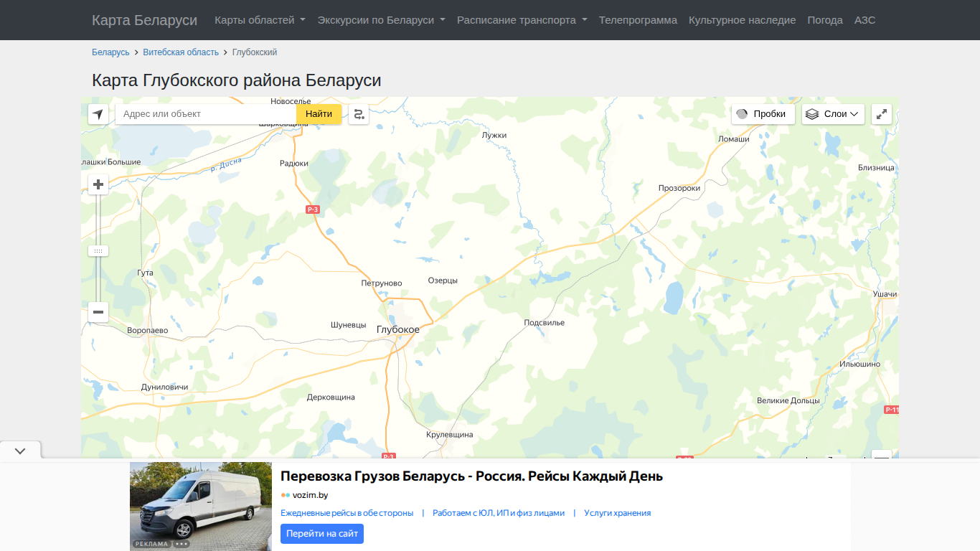The height and width of the screenshot is (551, 980).
Task: Collapse the ad banner with chevron tab
Action: pyautogui.click(x=20, y=451)
